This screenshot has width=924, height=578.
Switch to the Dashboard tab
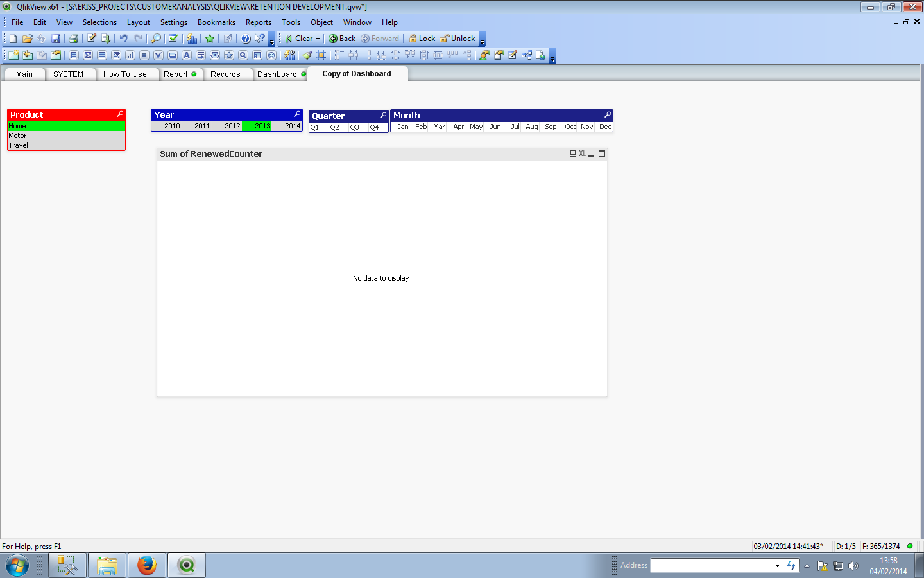click(281, 74)
